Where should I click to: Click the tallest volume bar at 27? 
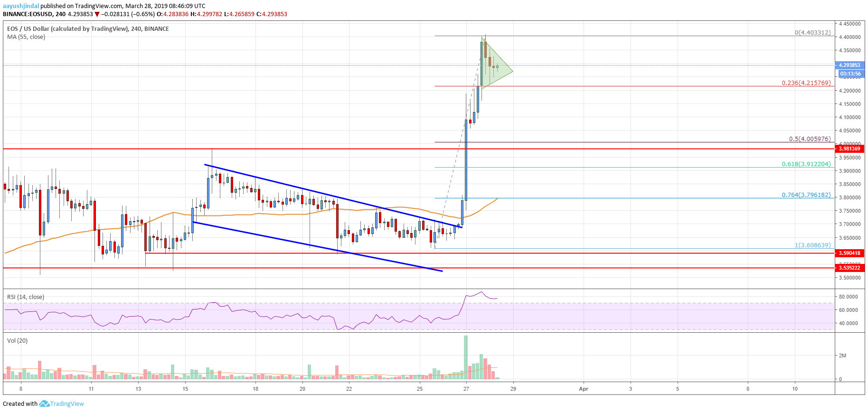click(x=466, y=357)
